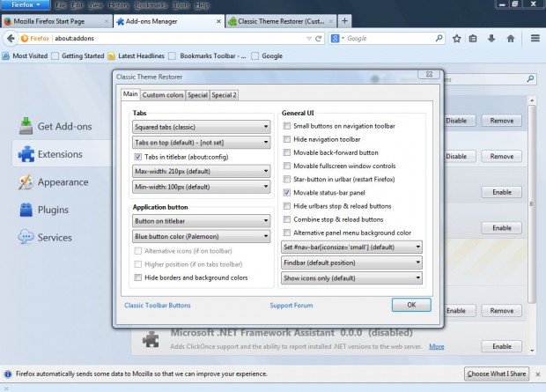This screenshot has width=546, height=392.
Task: Switch to Custom colors tab
Action: (163, 95)
